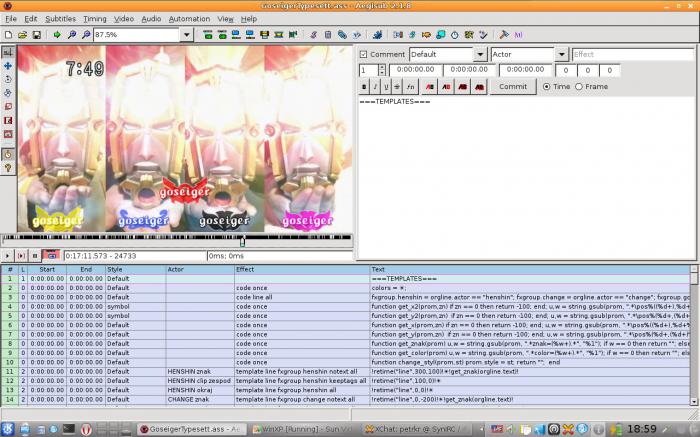Click the video seek bar handle

pyautogui.click(x=242, y=241)
